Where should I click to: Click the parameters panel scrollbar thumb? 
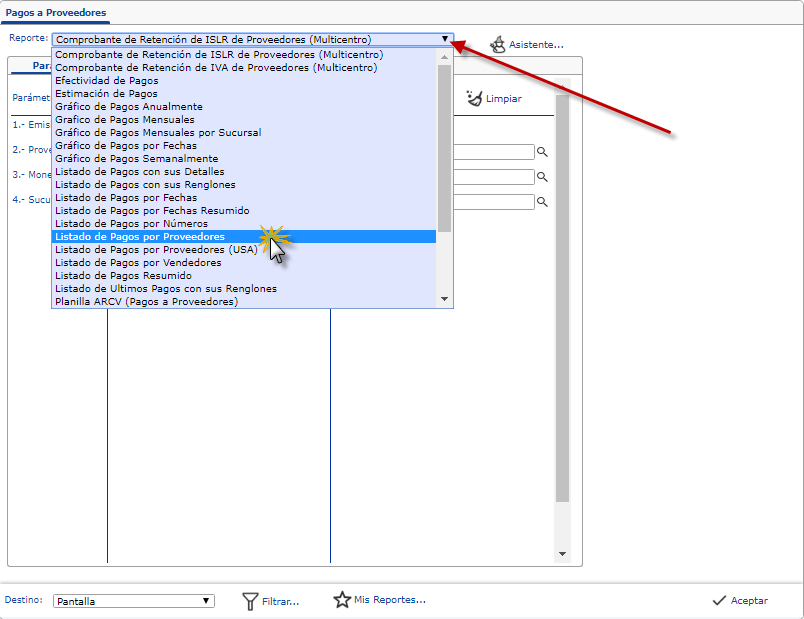pos(562,298)
